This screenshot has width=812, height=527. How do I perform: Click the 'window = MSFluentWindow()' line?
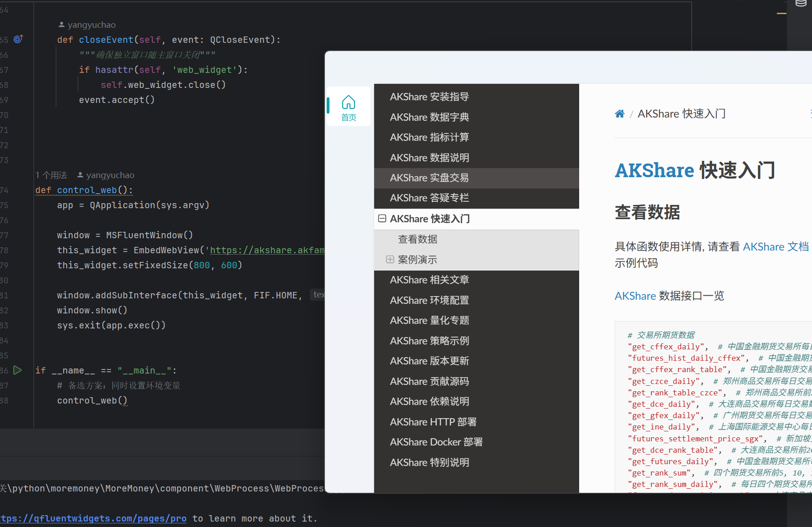point(125,235)
